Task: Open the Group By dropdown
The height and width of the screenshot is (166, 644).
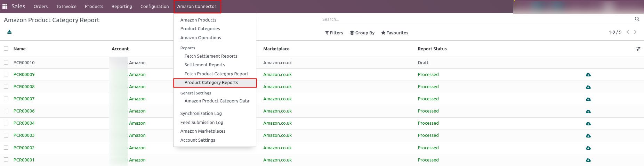Action: [x=362, y=33]
